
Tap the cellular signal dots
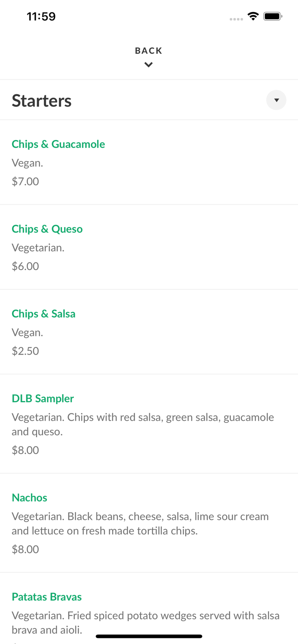coord(236,19)
